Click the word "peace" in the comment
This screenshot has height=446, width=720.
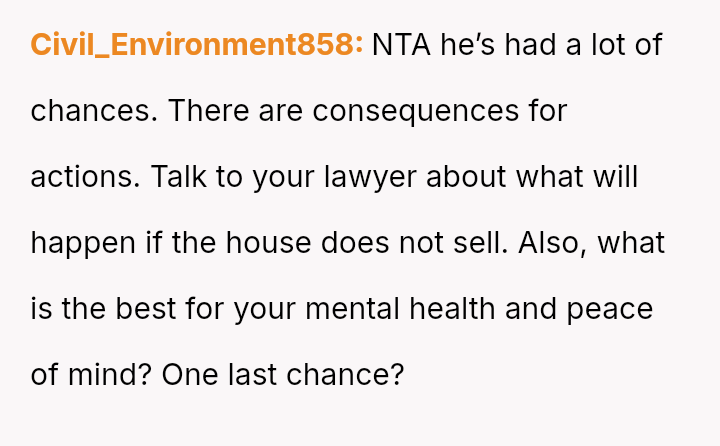click(x=610, y=309)
